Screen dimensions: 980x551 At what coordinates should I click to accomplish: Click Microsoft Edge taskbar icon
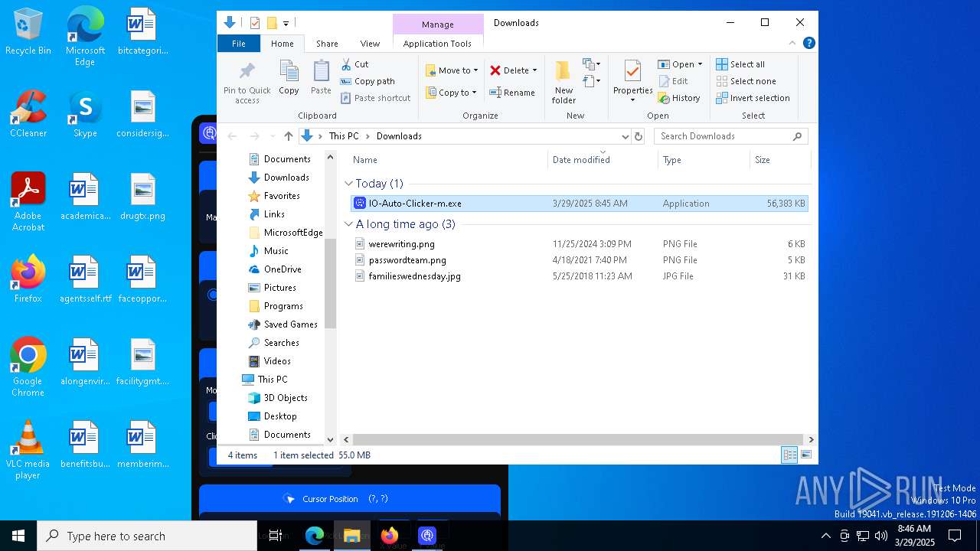pyautogui.click(x=315, y=536)
